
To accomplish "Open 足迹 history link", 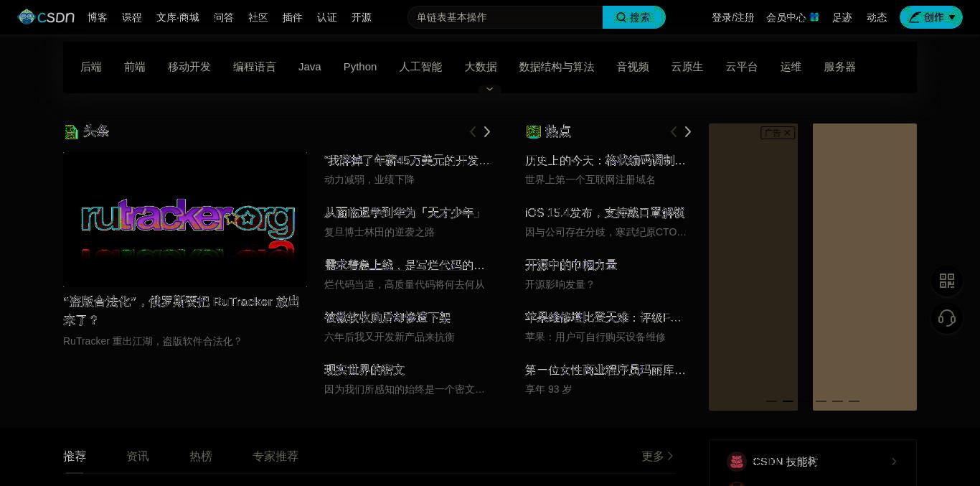I will pyautogui.click(x=842, y=17).
